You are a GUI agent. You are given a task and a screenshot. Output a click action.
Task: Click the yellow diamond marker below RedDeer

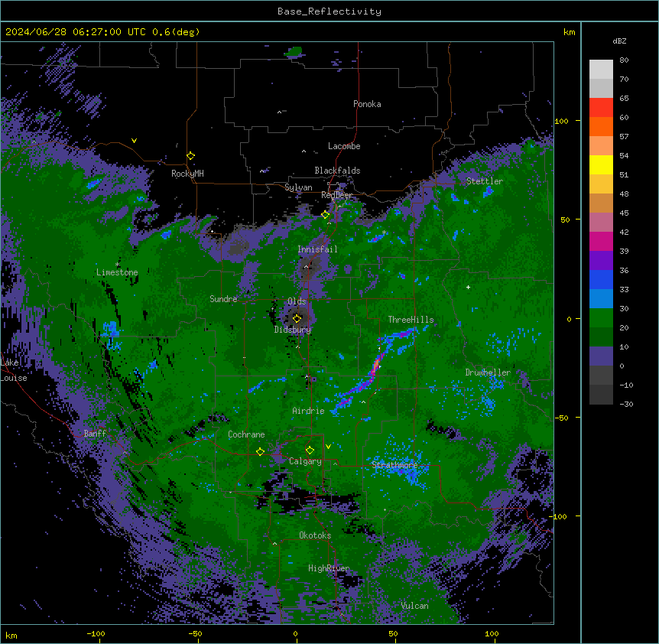coord(326,215)
